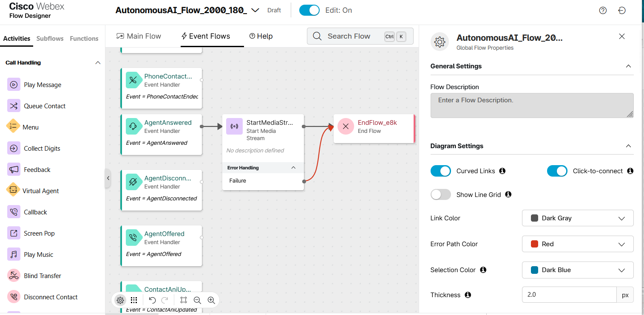
Task: Disable the Curved Links toggle
Action: (440, 171)
